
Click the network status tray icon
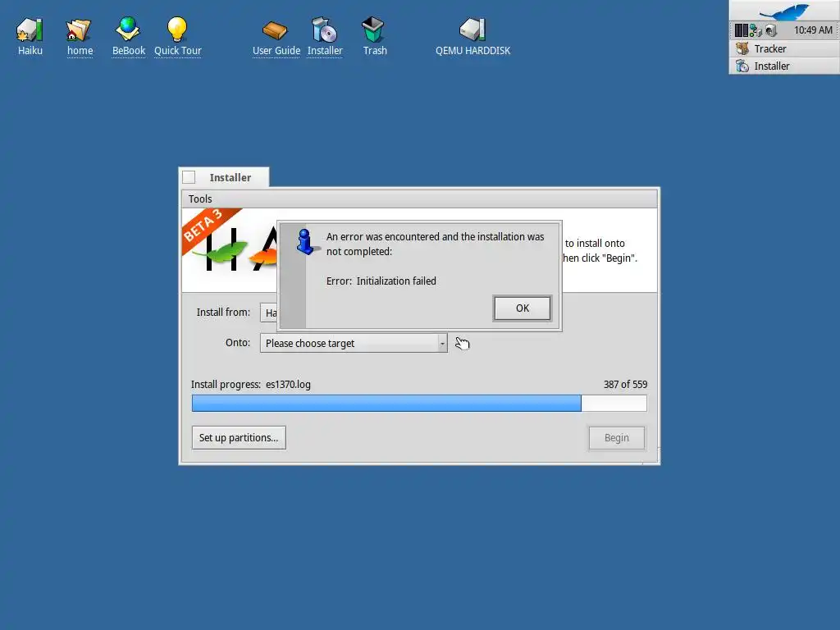[756, 30]
